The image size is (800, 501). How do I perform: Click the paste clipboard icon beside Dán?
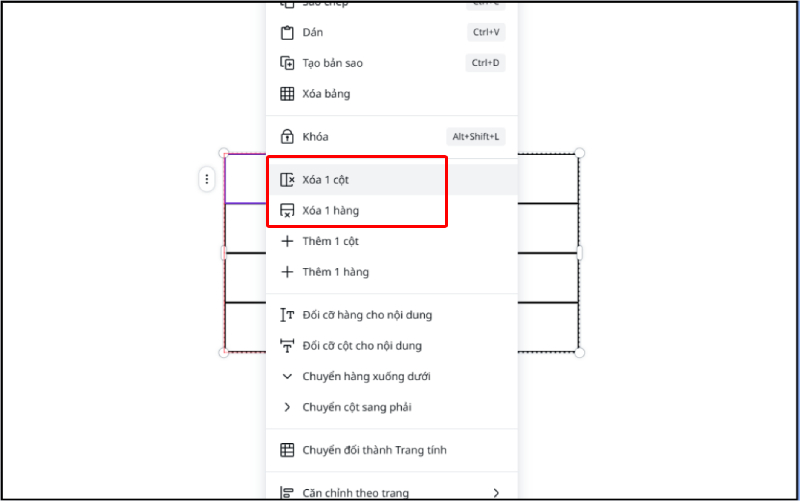click(x=287, y=32)
